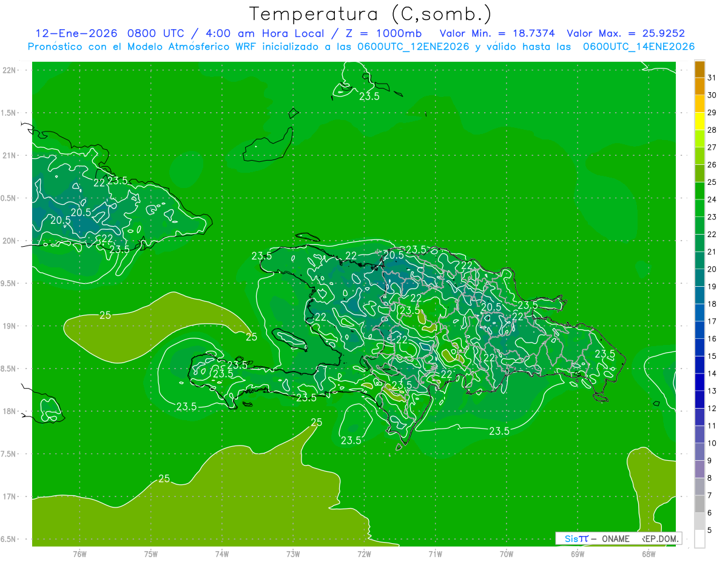728x562 pixels.
Task: Pick the yellow swatch between 28 and 29
Action: (x=699, y=121)
